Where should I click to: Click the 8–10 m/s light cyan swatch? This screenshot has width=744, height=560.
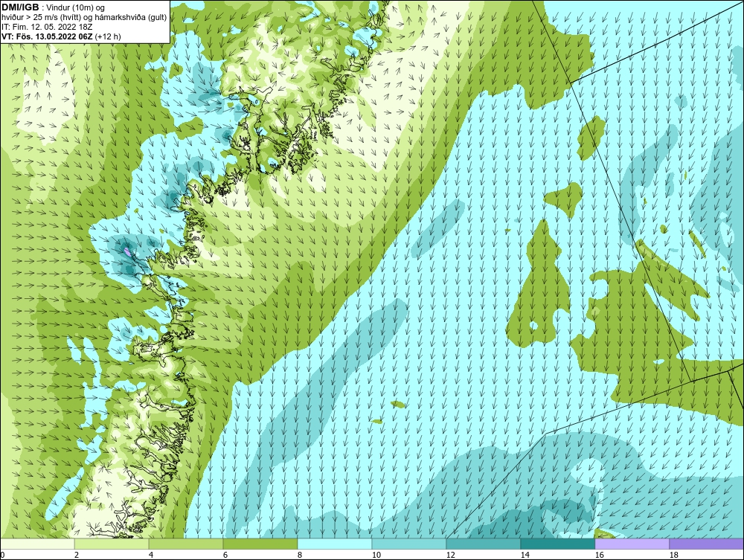pos(335,544)
